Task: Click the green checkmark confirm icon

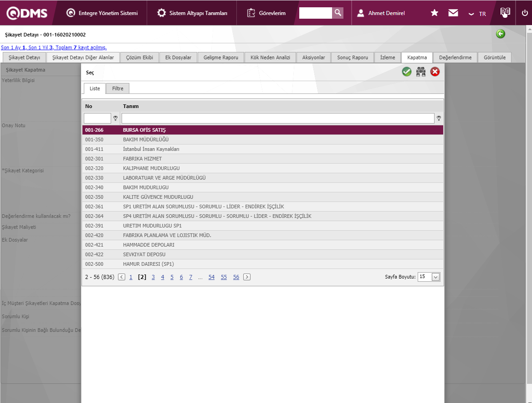Action: (407, 72)
